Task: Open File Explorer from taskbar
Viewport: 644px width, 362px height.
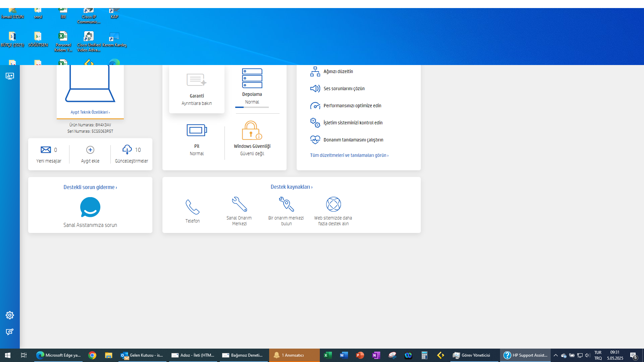Action: [108, 355]
